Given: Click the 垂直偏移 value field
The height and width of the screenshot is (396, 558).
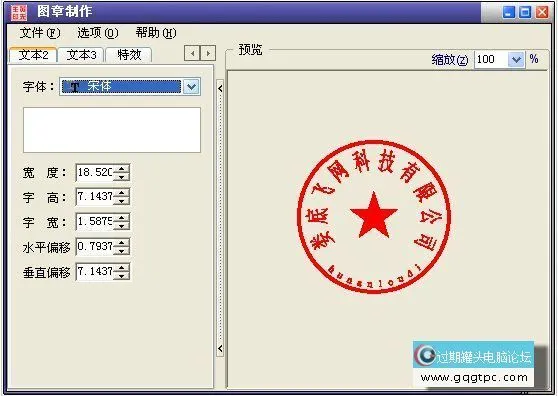Looking at the screenshot, I should coord(95,271).
